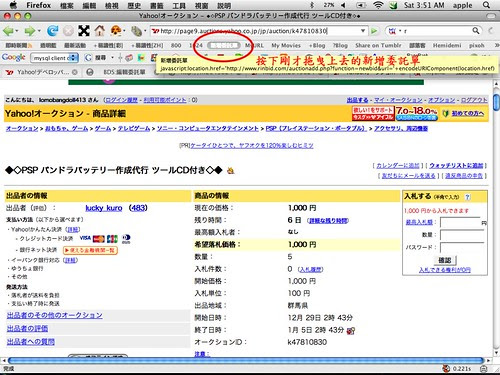Open the cookie-face icon dropdown arrow

[x=124, y=31]
